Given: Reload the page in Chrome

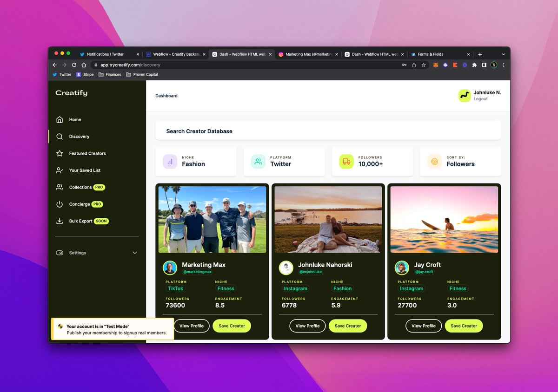Looking at the screenshot, I should click(x=74, y=65).
